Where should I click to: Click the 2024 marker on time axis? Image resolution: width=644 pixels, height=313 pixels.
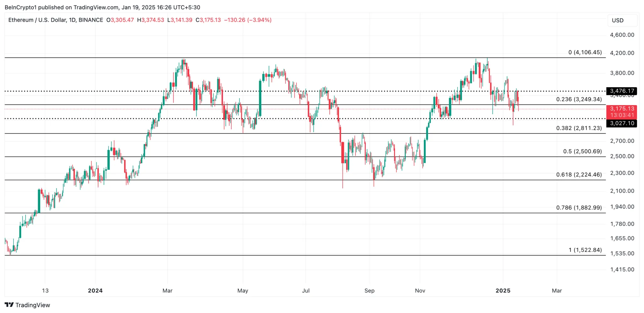pos(95,291)
